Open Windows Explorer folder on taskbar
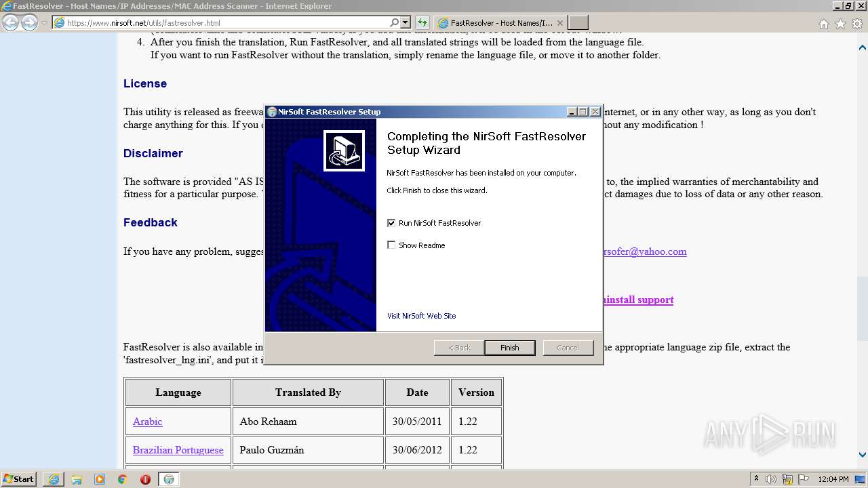Viewport: 868px width, 488px height. [77, 479]
